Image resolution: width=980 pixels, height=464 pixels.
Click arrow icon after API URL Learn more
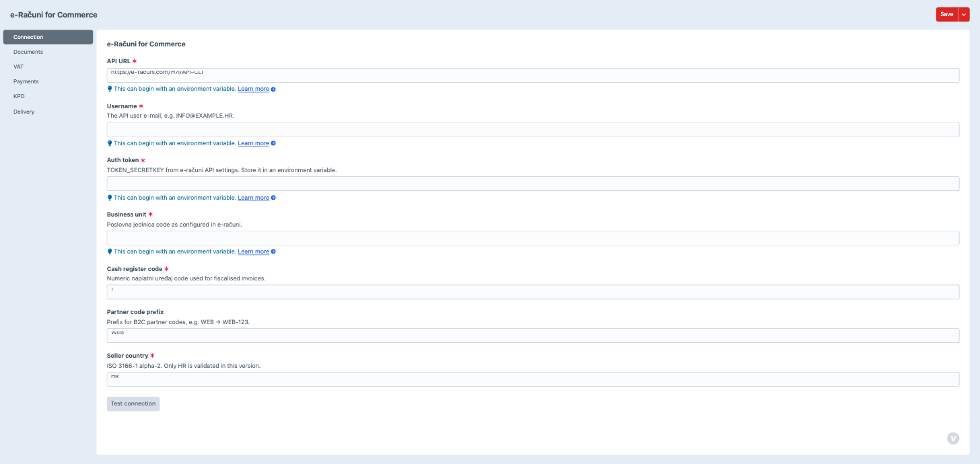(x=273, y=89)
